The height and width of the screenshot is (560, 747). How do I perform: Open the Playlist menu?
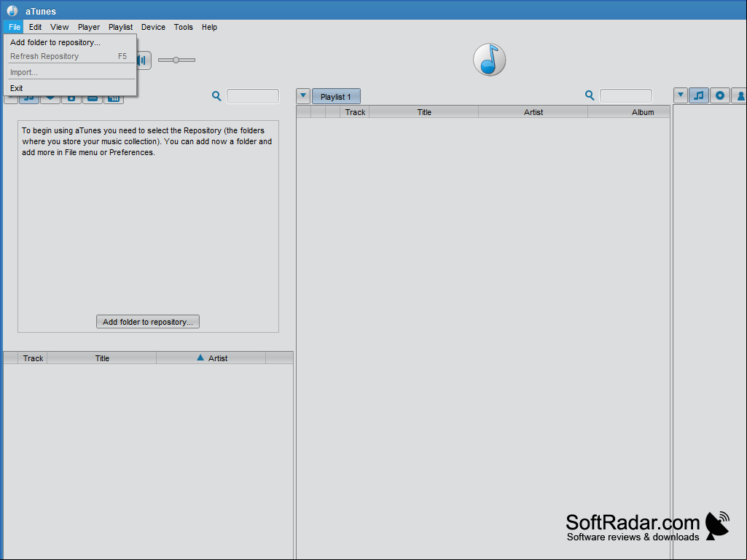click(x=120, y=27)
